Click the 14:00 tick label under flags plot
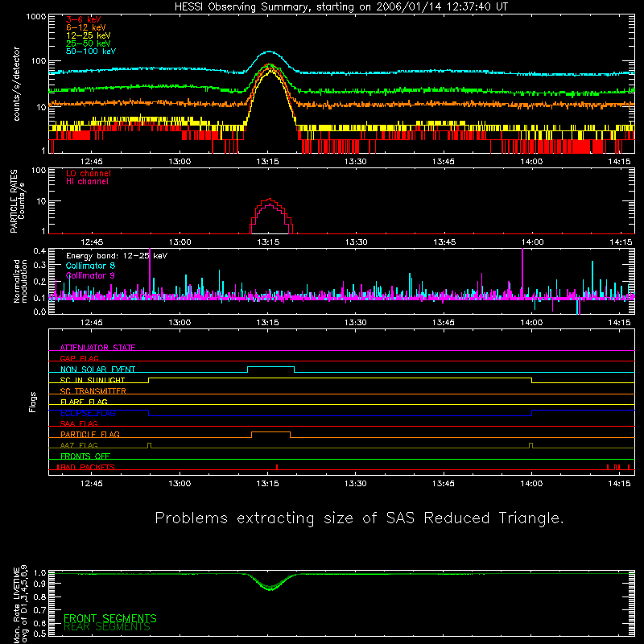 pyautogui.click(x=531, y=484)
